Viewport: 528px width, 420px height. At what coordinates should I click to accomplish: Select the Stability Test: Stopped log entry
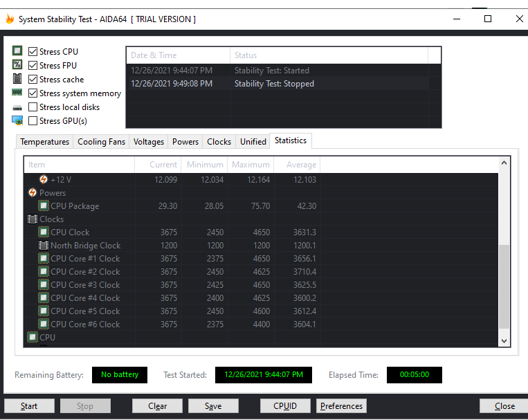pyautogui.click(x=277, y=84)
